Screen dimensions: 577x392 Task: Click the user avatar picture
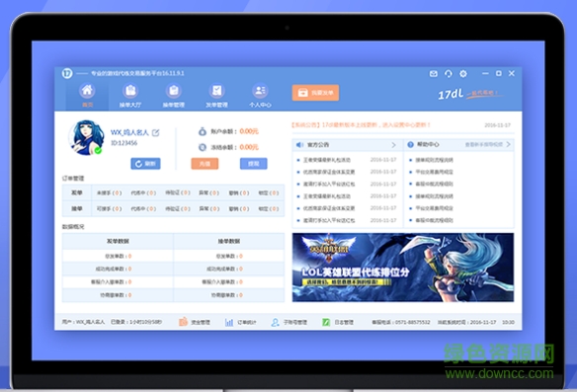(x=86, y=137)
